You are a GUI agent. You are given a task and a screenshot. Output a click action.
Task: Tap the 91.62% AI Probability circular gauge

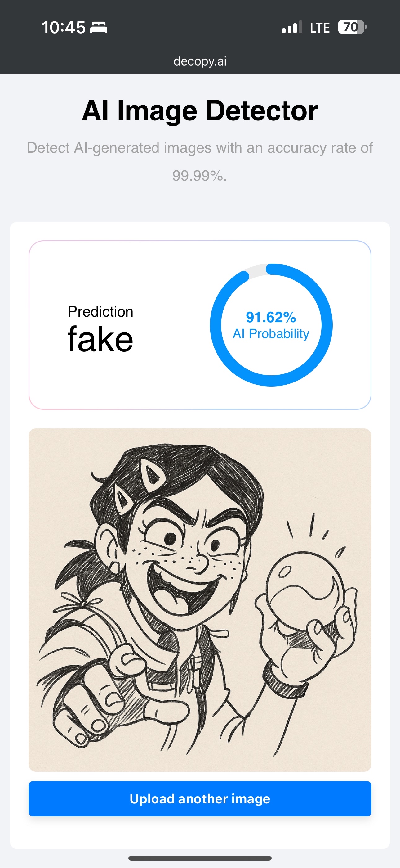[271, 325]
